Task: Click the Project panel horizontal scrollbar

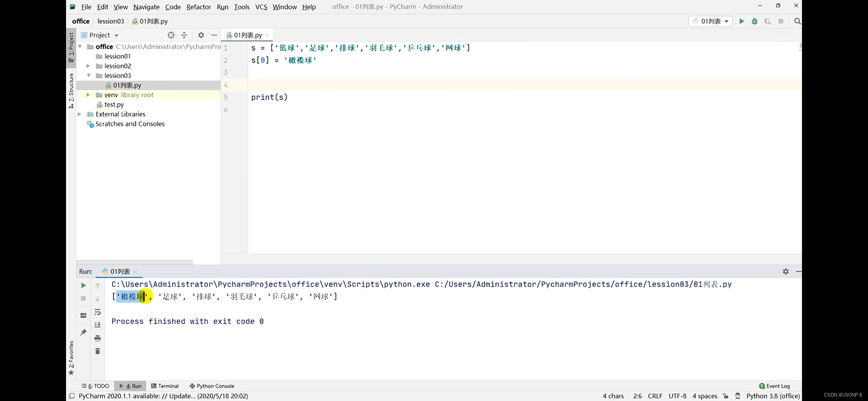Action: pyautogui.click(x=135, y=262)
